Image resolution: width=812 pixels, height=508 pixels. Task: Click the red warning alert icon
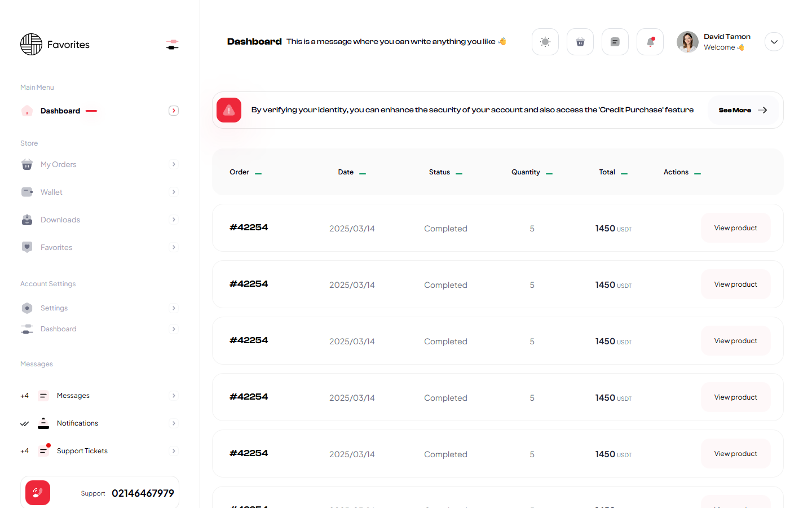point(229,110)
